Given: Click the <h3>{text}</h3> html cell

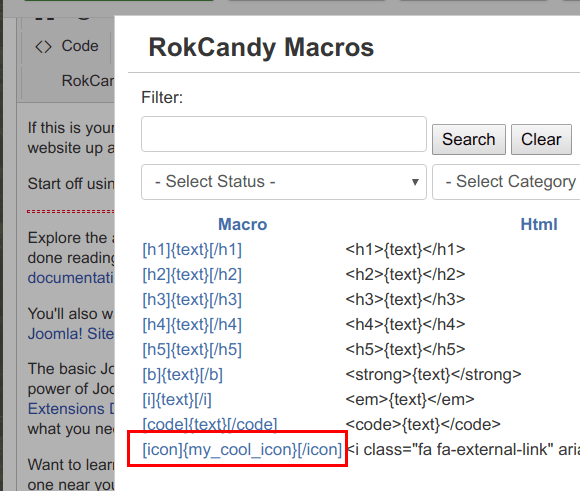Looking at the screenshot, I should click(405, 300).
